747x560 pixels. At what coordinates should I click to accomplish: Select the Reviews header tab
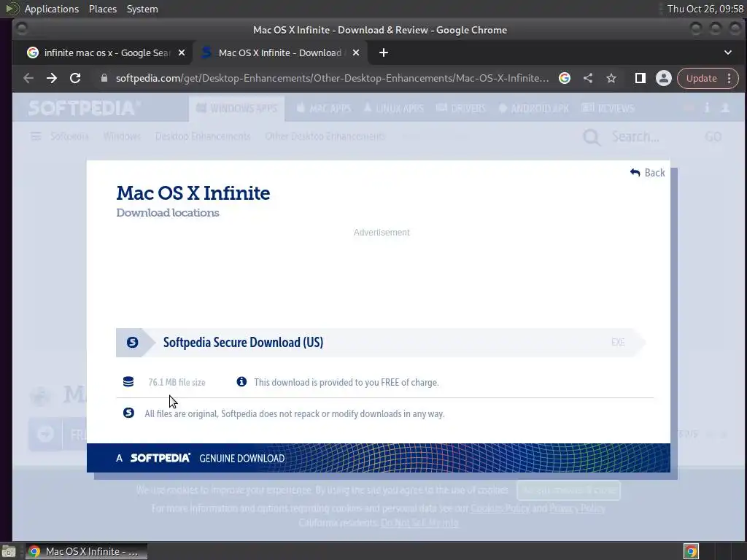tap(608, 108)
